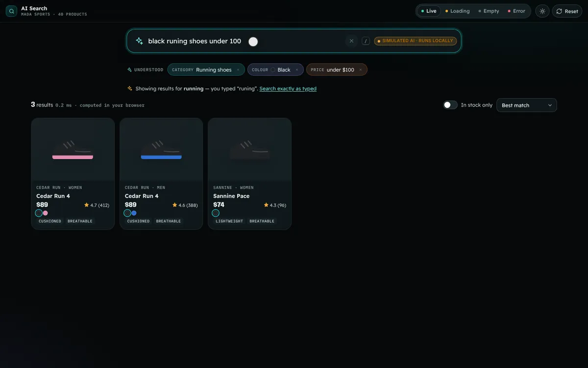
Task: Switch to the Live state tab
Action: click(x=429, y=11)
